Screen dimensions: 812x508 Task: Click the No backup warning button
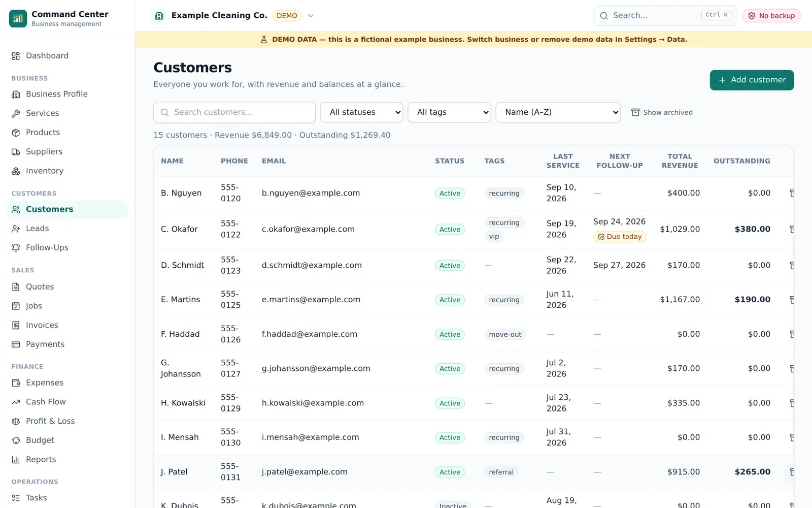tap(771, 16)
